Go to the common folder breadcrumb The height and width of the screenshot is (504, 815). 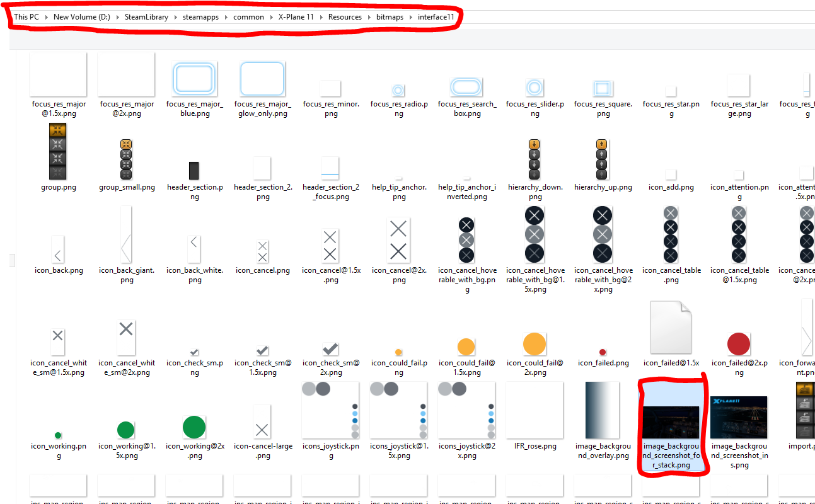(249, 17)
